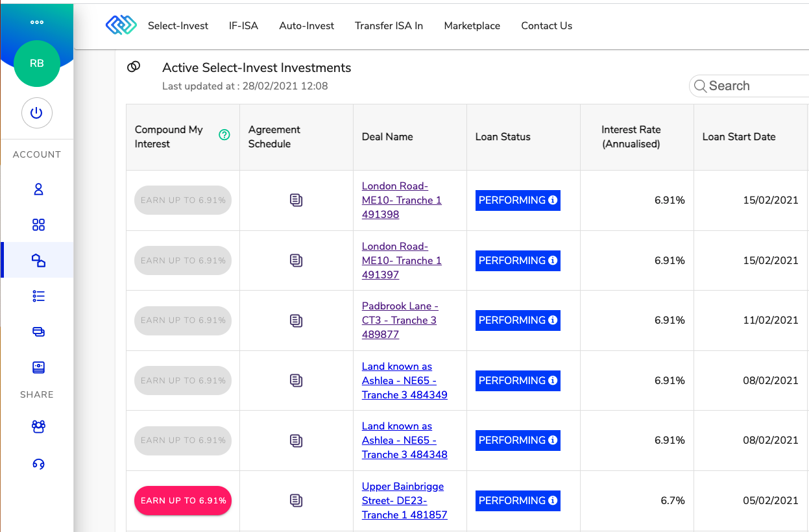Click info icon on Upper Bainbrigge PERFORMING badge
This screenshot has height=532, width=809.
click(x=553, y=500)
